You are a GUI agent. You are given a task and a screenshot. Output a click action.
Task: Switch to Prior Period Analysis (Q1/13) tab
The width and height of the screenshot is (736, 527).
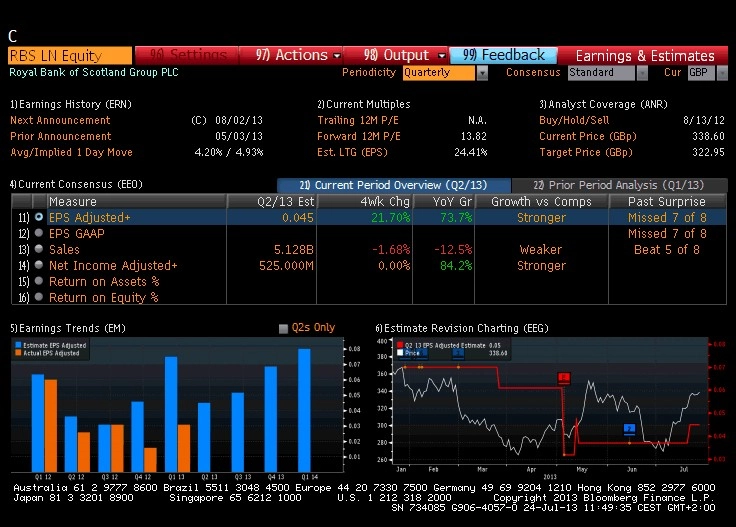(619, 185)
